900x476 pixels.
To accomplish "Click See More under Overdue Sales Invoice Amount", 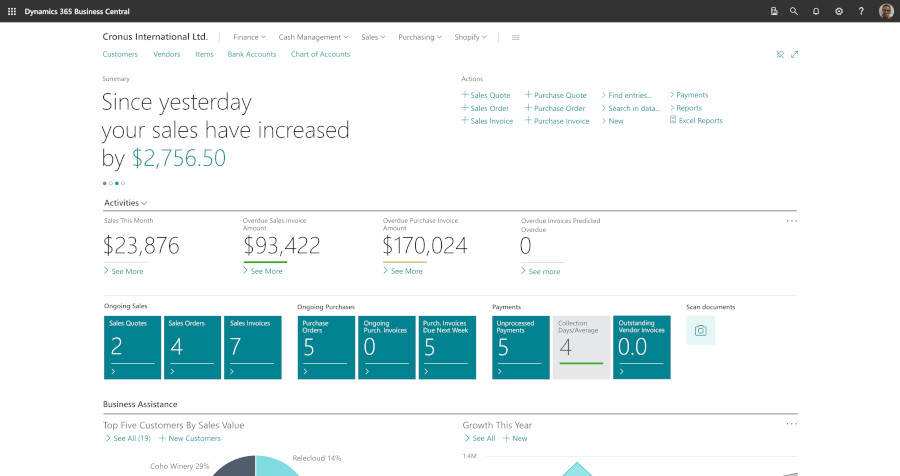I will pos(263,271).
